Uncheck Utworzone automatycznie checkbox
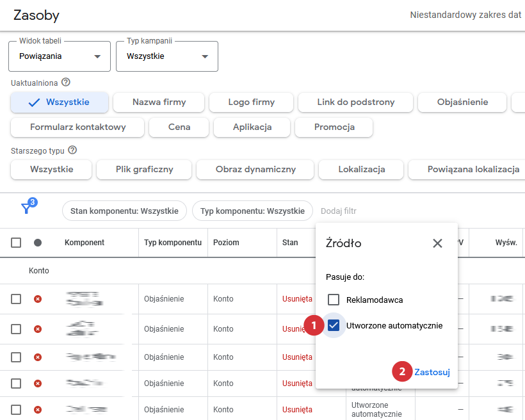Viewport: 525px width, 420px height. click(x=334, y=325)
